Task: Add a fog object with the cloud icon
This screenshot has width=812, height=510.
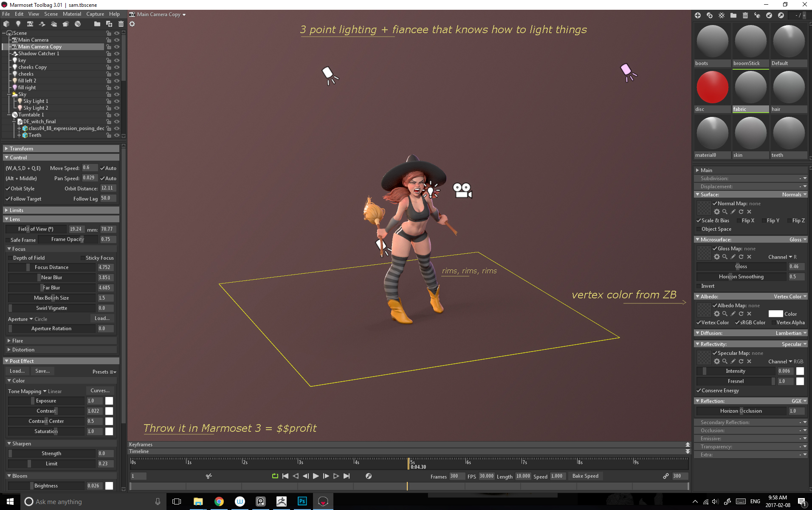Action: point(54,24)
